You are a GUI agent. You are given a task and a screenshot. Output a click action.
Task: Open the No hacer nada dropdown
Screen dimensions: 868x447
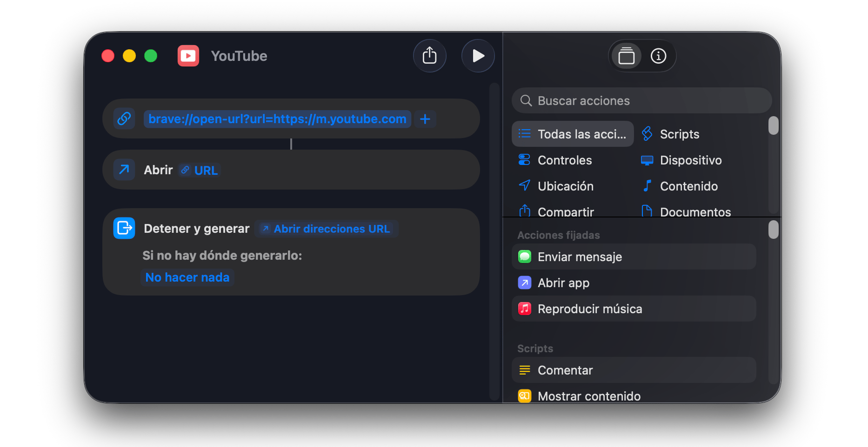point(187,277)
